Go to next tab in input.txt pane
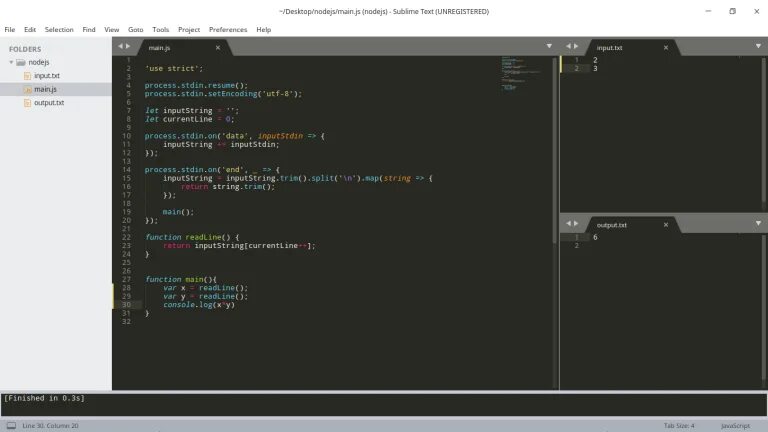The width and height of the screenshot is (768, 432). pos(576,46)
